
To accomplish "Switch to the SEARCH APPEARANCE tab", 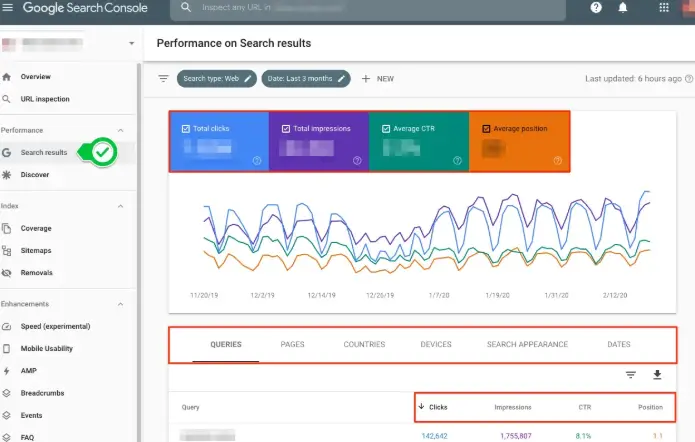I will (x=527, y=344).
